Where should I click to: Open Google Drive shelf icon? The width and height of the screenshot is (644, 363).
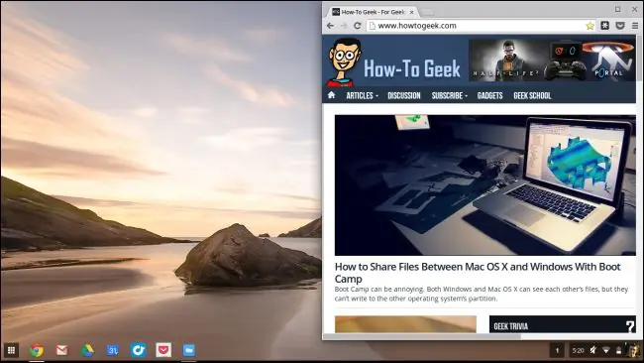[x=87, y=350]
